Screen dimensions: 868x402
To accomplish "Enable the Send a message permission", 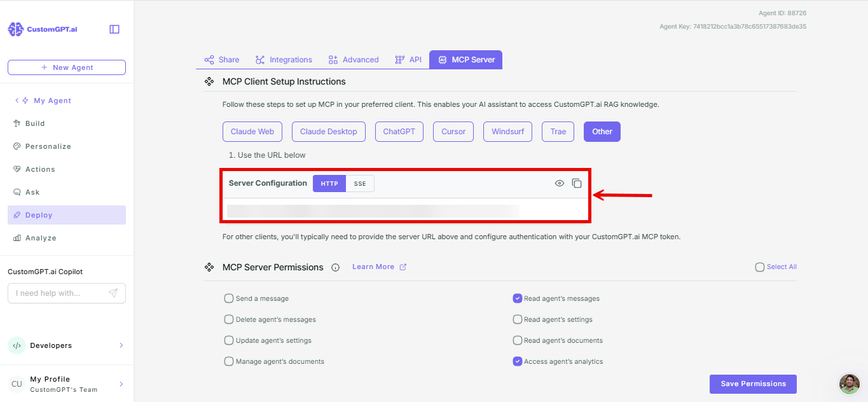I will tap(229, 298).
